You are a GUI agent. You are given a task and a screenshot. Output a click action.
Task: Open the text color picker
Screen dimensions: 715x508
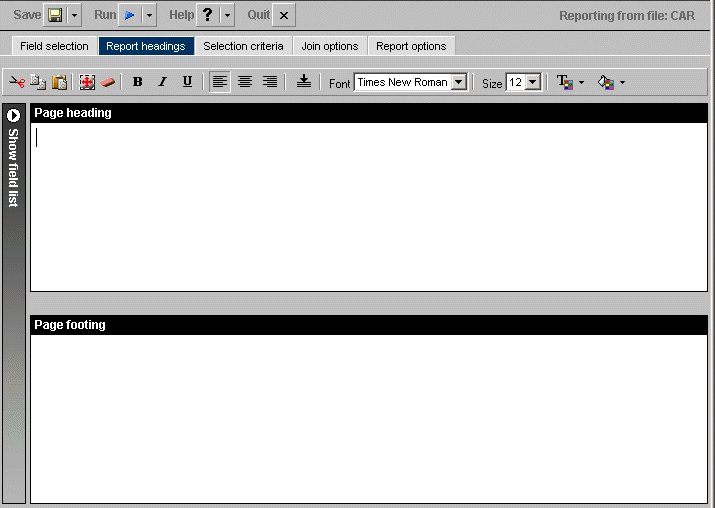tap(568, 82)
